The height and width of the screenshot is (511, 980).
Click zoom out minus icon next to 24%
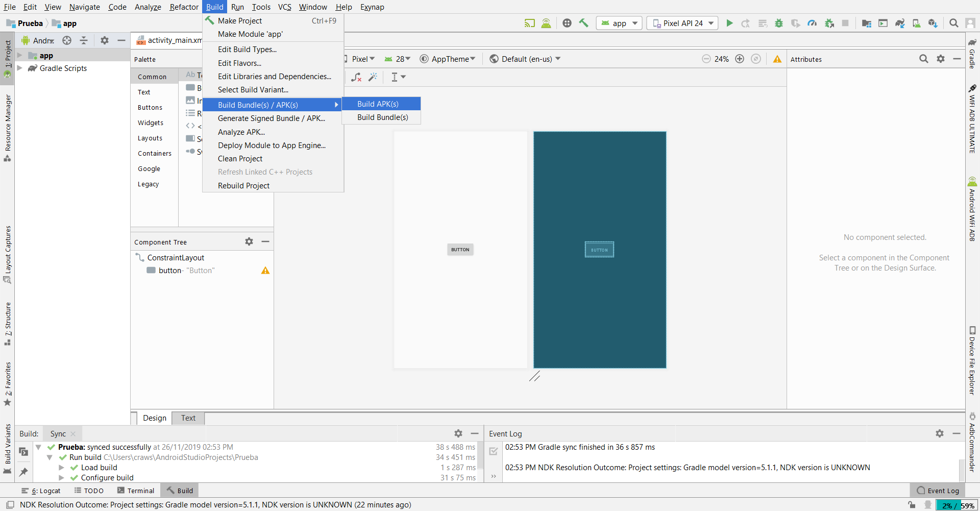pos(706,59)
